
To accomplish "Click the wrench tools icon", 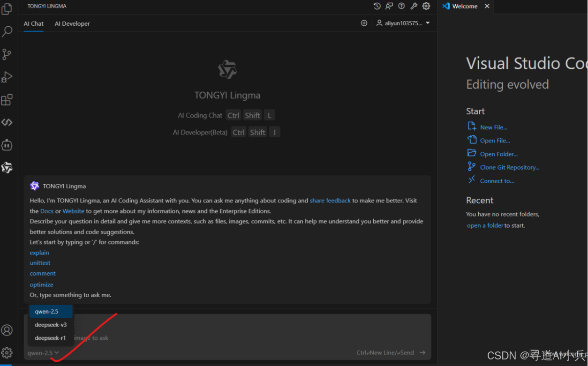I will tap(414, 6).
